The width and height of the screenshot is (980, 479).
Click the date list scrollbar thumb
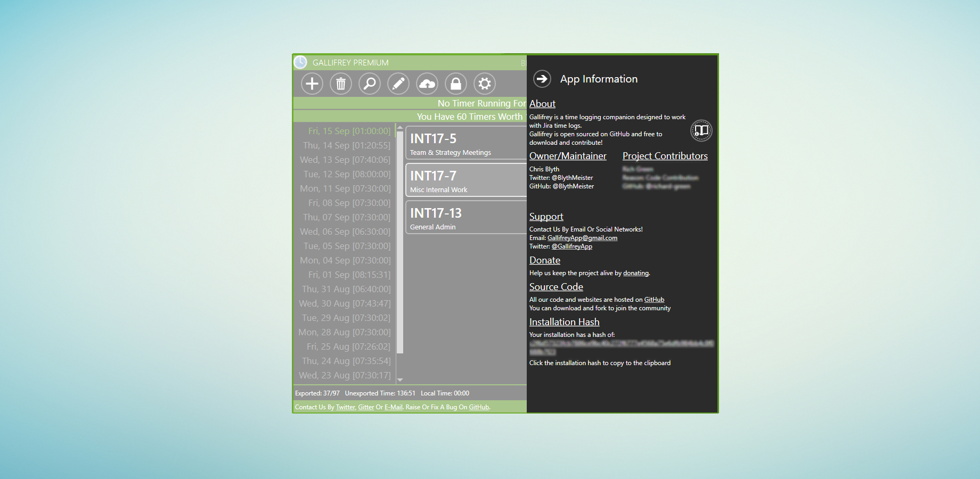[x=400, y=243]
